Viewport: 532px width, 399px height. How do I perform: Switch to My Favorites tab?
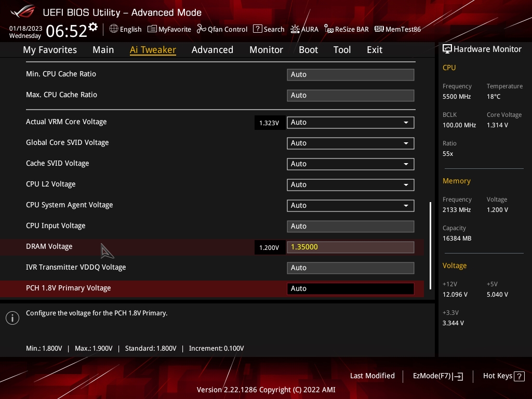pos(50,50)
